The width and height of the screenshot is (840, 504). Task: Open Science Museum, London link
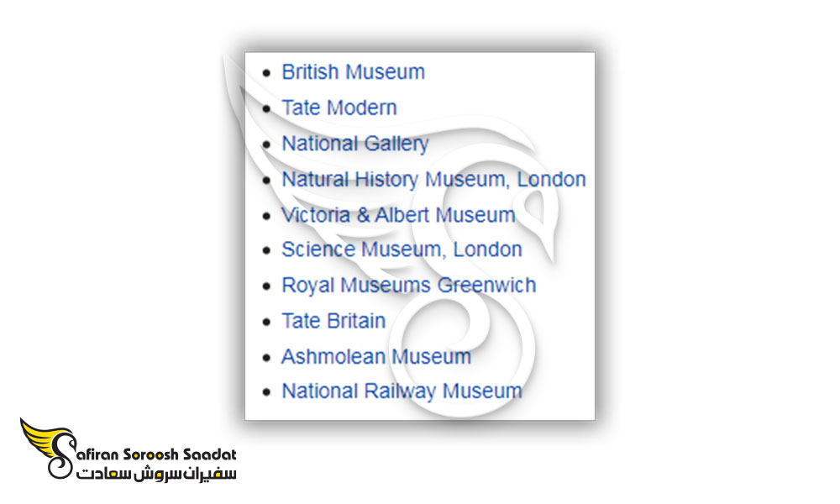click(x=402, y=249)
